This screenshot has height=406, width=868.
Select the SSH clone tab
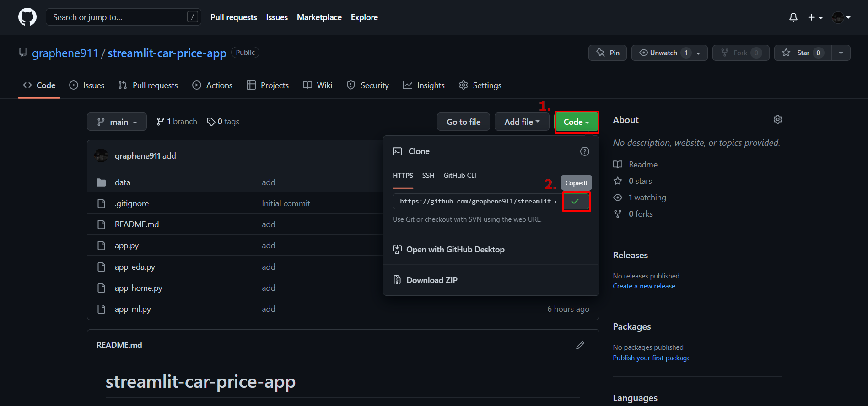(x=428, y=176)
